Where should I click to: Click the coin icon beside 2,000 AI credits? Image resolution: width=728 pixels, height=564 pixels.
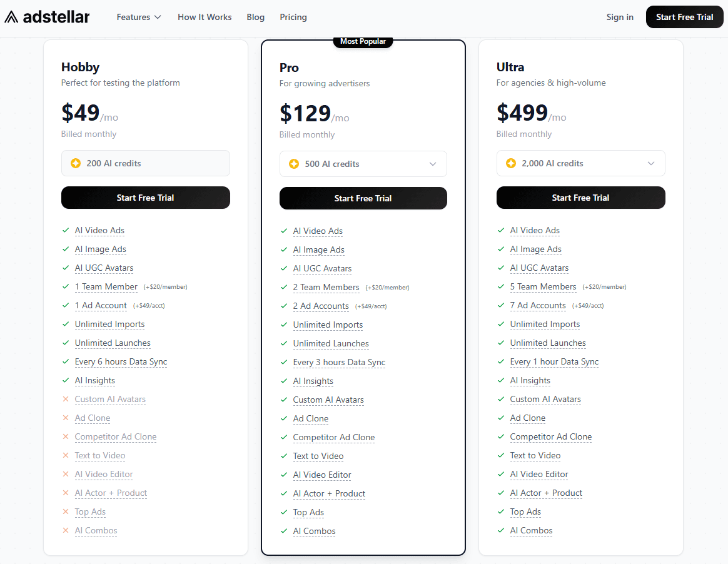pos(511,163)
